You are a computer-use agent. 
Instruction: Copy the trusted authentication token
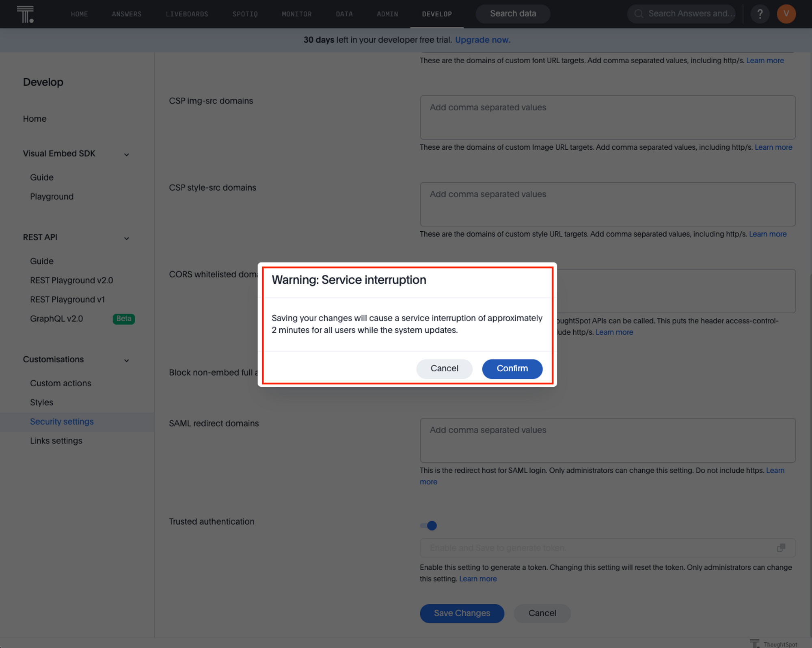click(780, 548)
